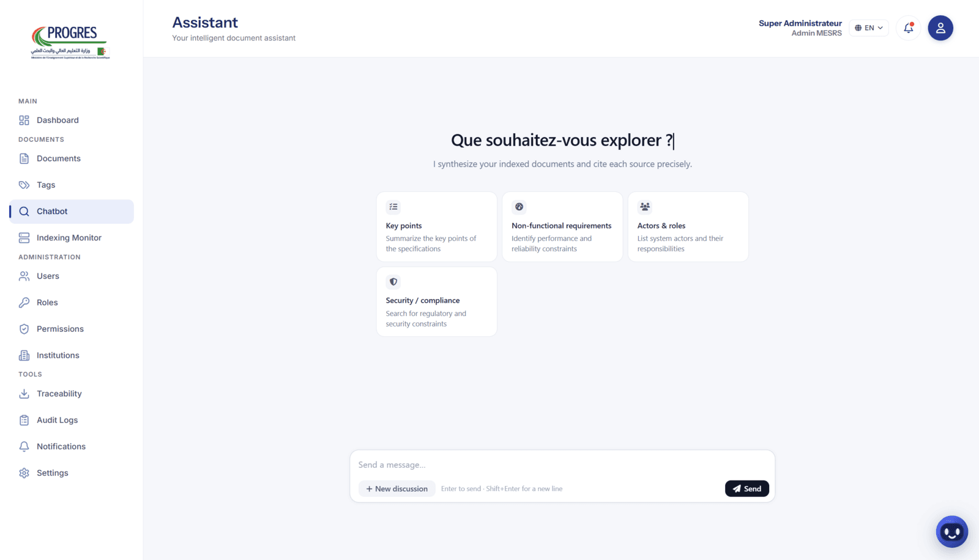This screenshot has width=979, height=560.
Task: Choose the Key points suggestion card
Action: pos(437,227)
